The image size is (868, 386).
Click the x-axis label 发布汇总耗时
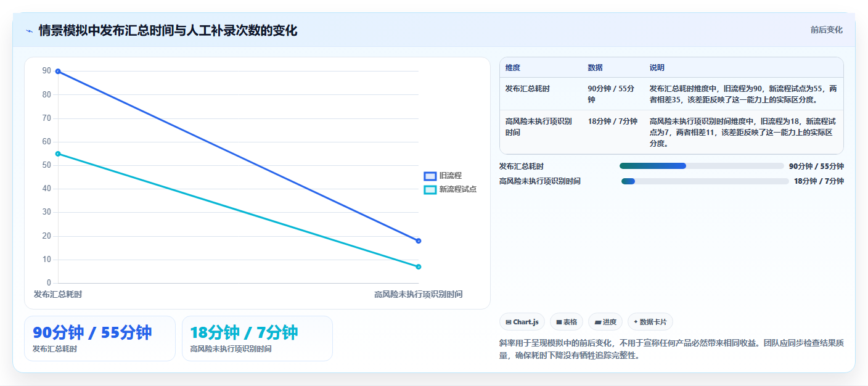[x=58, y=295]
